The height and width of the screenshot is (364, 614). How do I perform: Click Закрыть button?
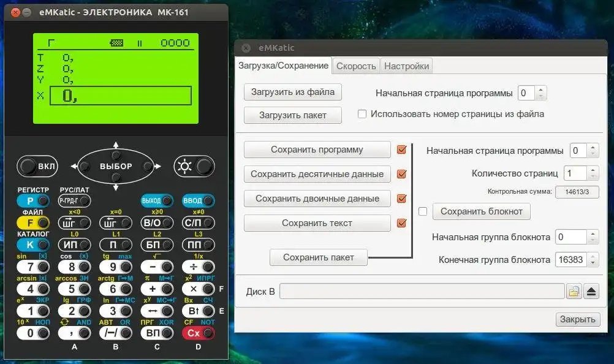click(x=578, y=319)
